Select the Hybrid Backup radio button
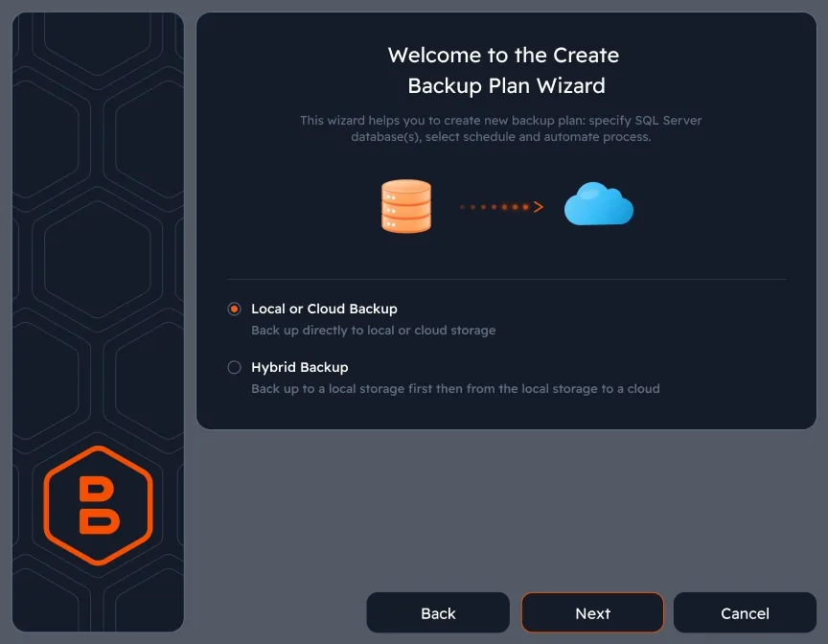The image size is (828, 644). pyautogui.click(x=234, y=367)
